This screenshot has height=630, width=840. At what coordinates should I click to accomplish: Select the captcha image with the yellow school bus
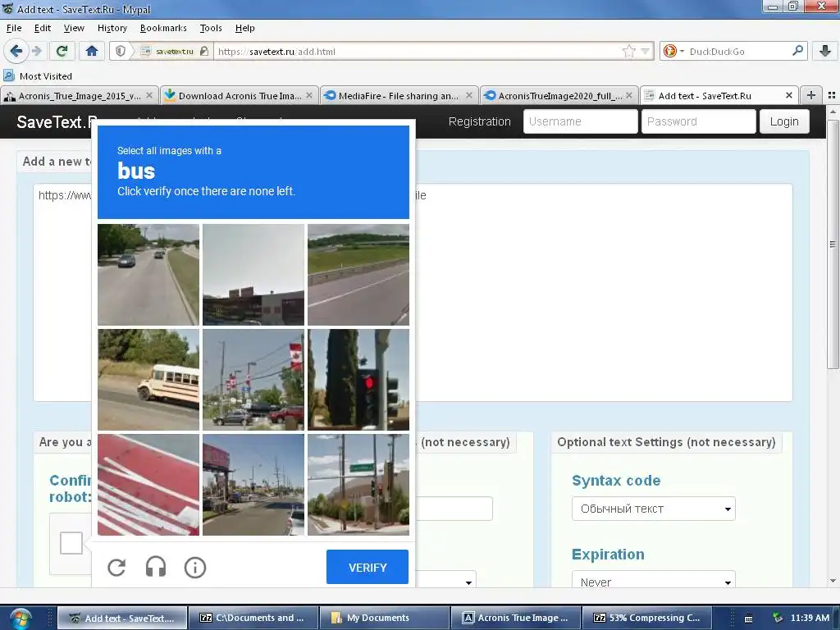pyautogui.click(x=148, y=380)
